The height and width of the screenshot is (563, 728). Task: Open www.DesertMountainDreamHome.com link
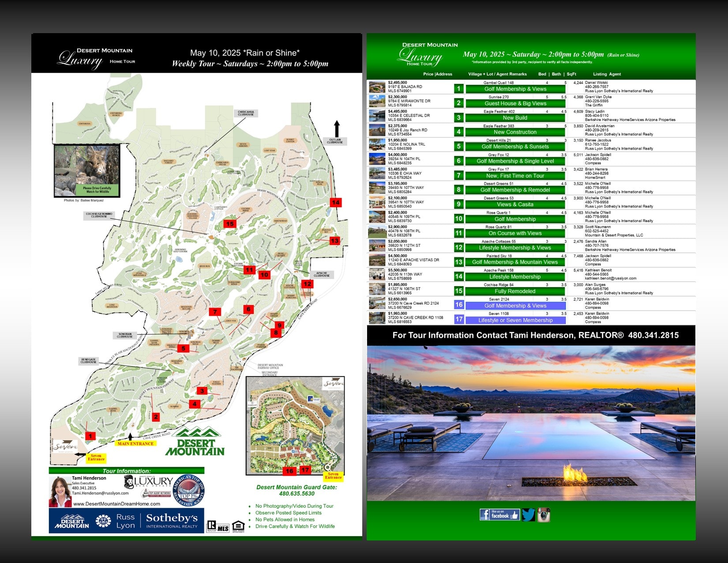click(x=116, y=504)
